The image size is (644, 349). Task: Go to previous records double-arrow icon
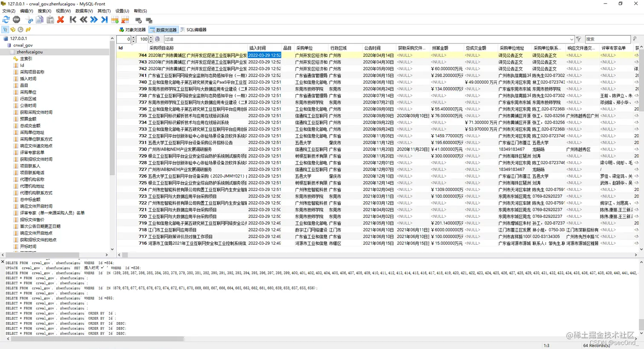coord(83,20)
